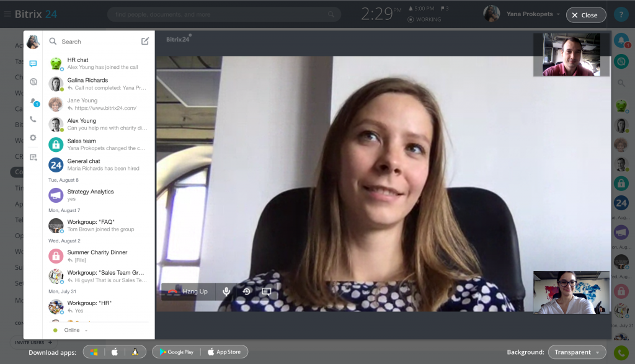Open Bitrix24 Help via the question mark
Image resolution: width=635 pixels, height=364 pixels.
(621, 14)
